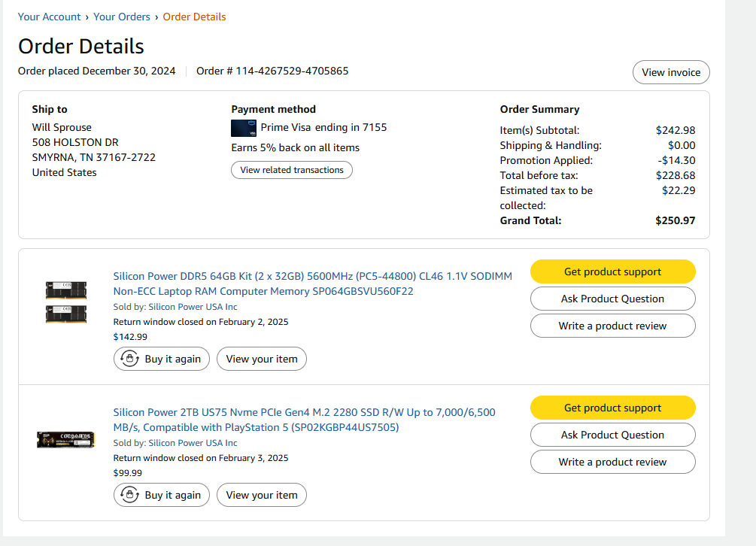
Task: Click Buy it again for the 2TB SSD
Action: coord(162,495)
